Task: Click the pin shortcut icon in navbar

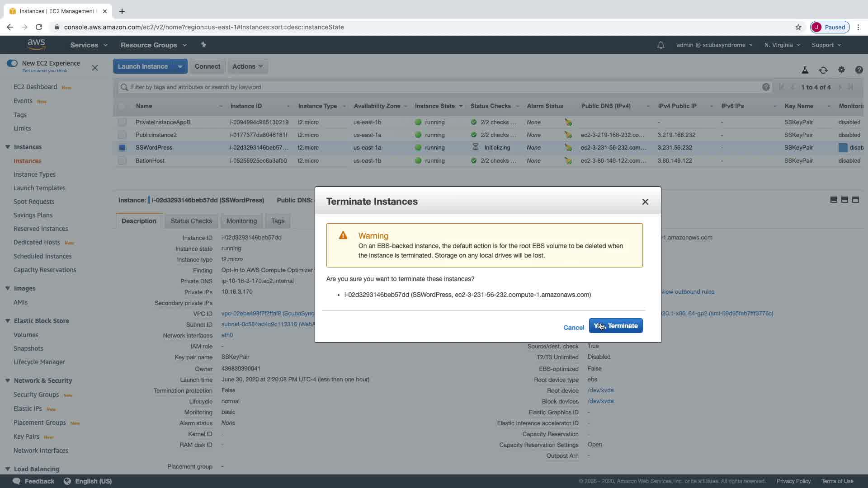Action: pyautogui.click(x=203, y=45)
